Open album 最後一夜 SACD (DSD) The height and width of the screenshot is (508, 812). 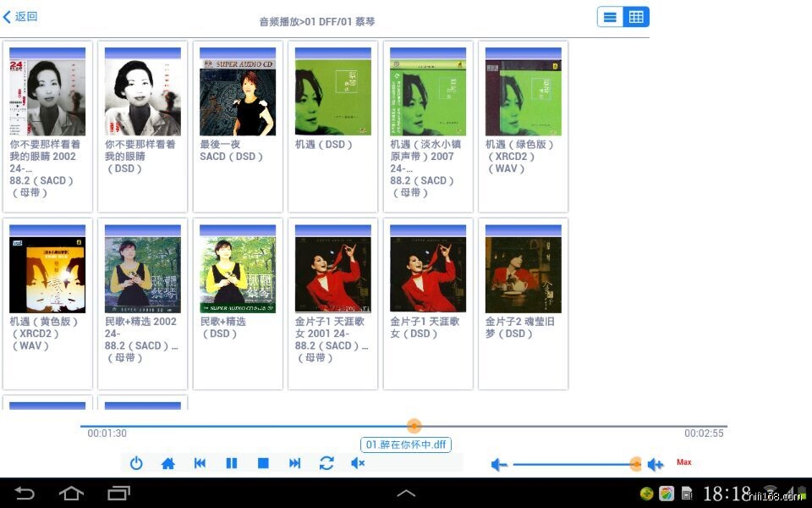pyautogui.click(x=238, y=102)
